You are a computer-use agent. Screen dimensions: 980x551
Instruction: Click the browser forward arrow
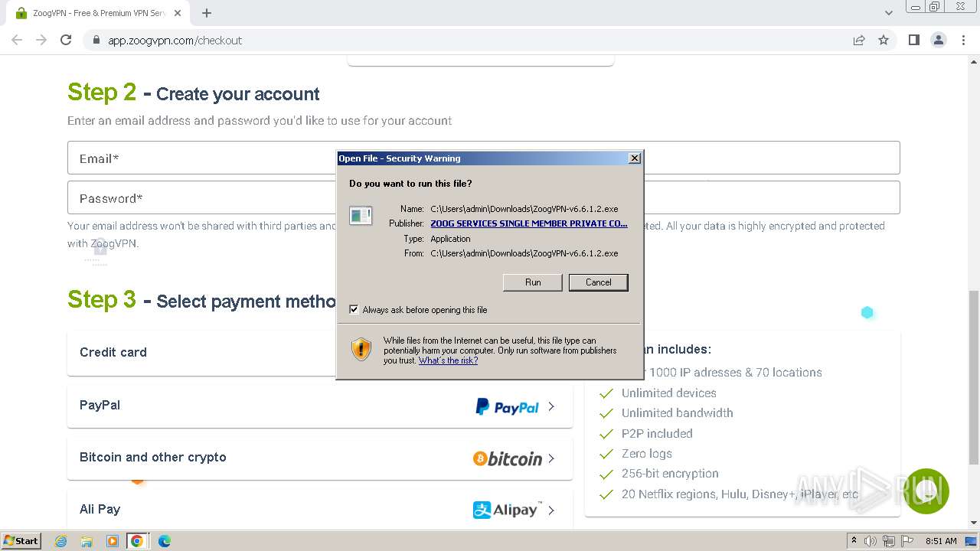[41, 40]
